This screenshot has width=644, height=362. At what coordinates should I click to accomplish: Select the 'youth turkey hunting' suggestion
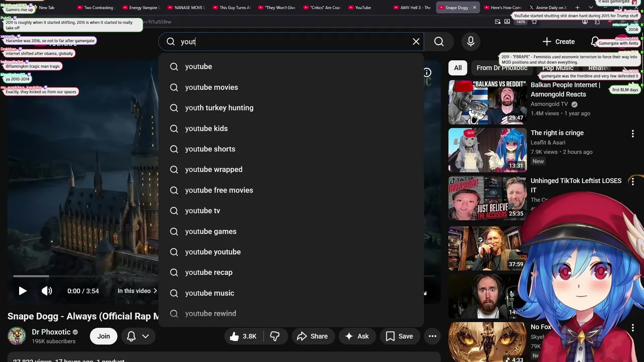pos(291,108)
